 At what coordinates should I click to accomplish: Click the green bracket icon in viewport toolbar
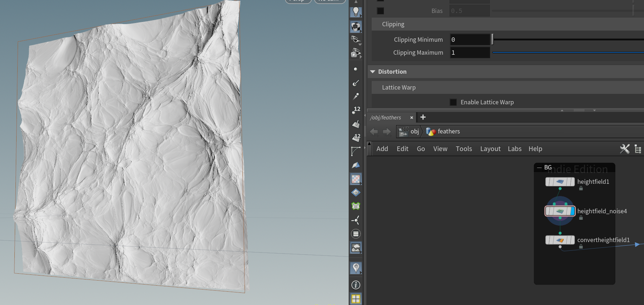click(x=356, y=206)
